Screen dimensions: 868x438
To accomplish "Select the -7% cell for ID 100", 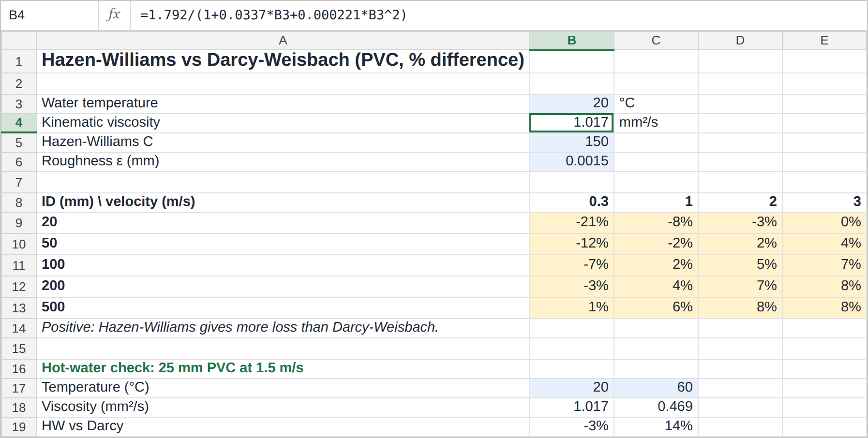I will click(572, 265).
